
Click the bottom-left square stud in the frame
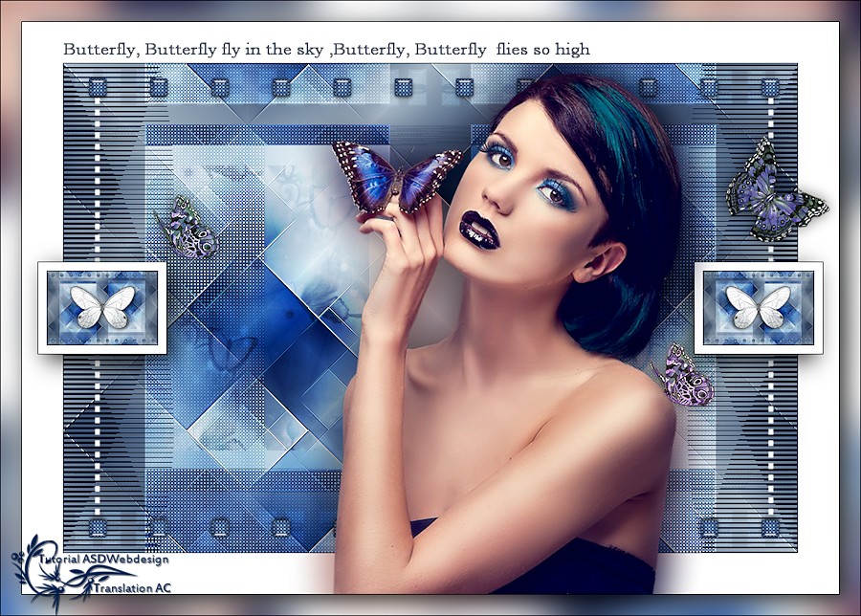coord(98,527)
